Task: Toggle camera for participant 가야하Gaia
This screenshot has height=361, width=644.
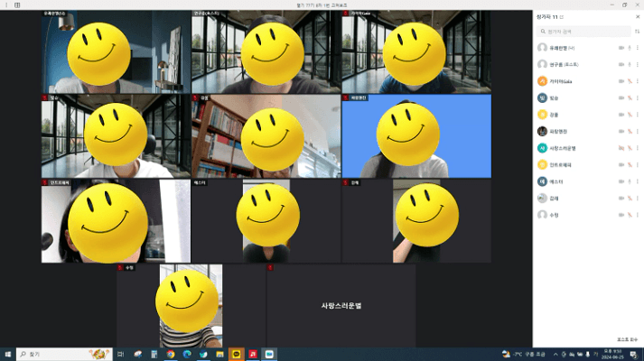Action: [621, 81]
